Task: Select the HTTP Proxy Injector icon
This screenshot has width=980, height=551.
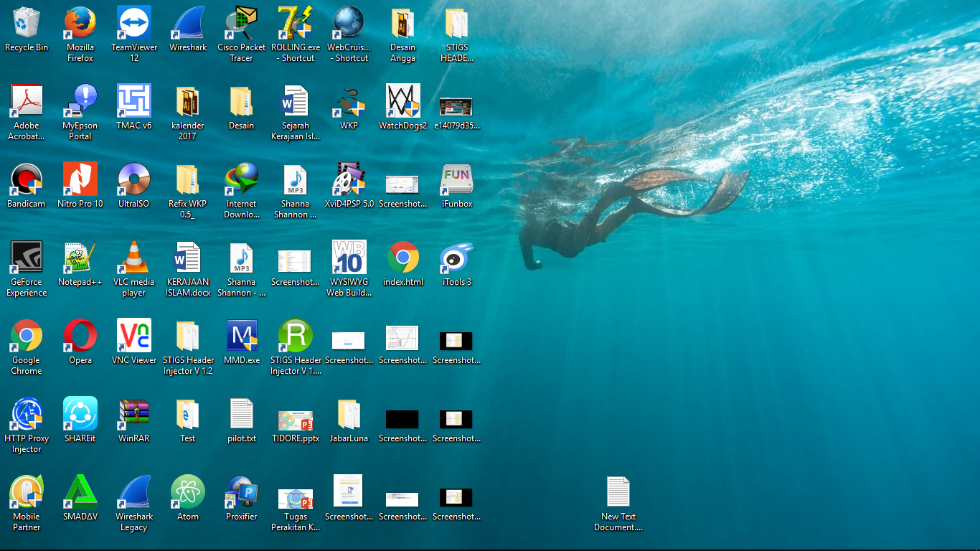Action: pos(27,414)
